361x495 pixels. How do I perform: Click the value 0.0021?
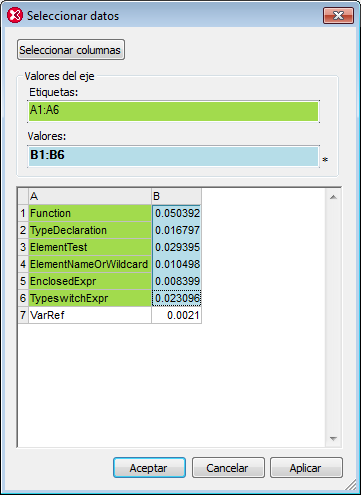coord(177,315)
